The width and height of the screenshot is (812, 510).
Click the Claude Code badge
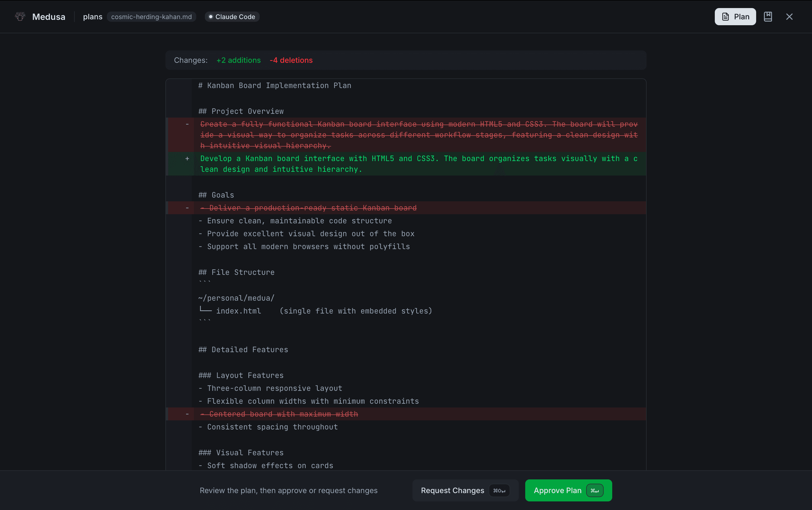pyautogui.click(x=235, y=17)
